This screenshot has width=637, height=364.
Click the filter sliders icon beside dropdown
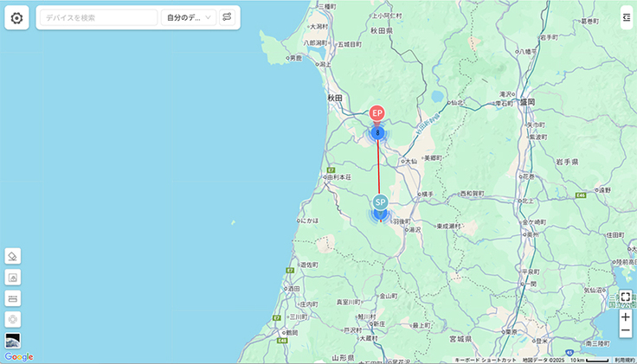[227, 17]
